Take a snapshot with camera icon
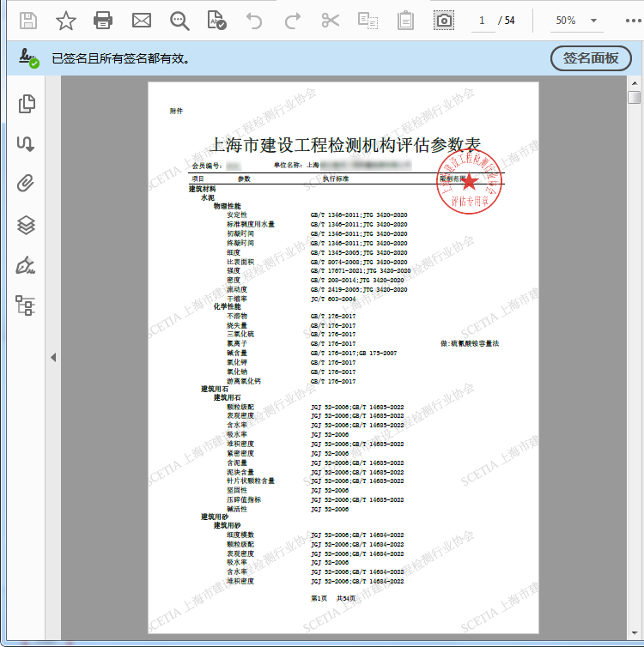644x647 pixels. 444,20
